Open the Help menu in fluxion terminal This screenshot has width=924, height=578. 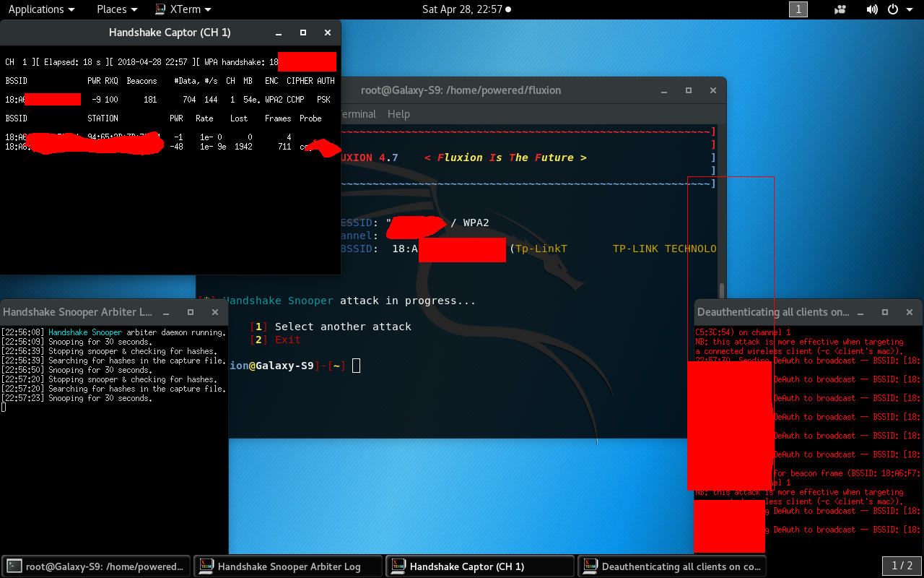coord(398,114)
